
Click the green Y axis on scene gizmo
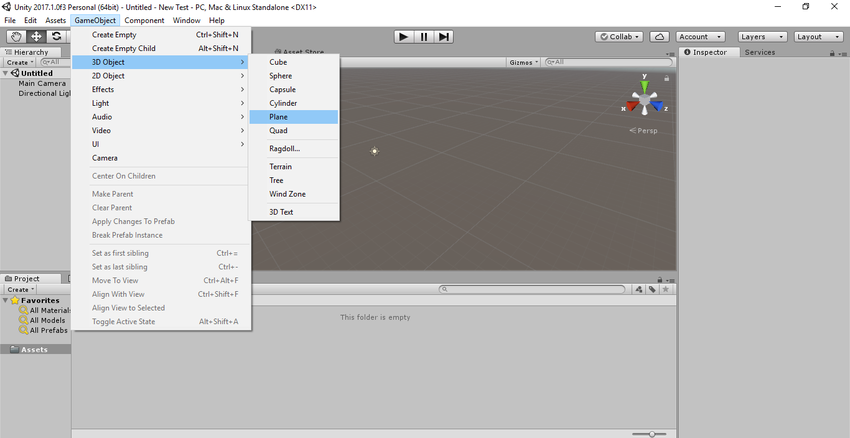point(645,86)
